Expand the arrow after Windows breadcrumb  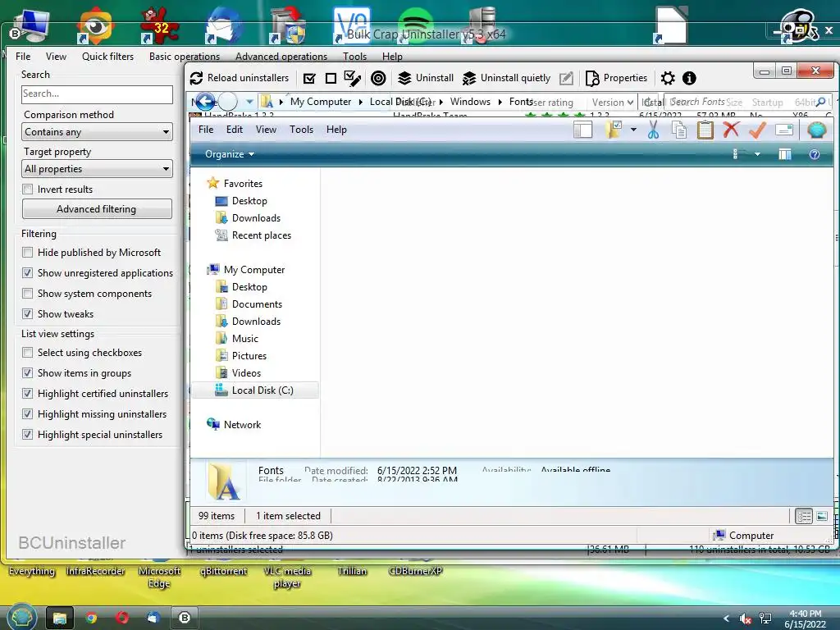500,102
